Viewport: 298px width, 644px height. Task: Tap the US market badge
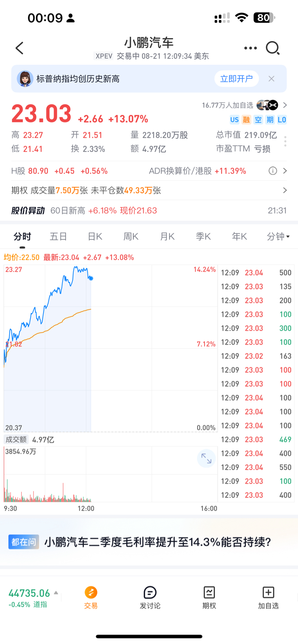click(x=234, y=120)
